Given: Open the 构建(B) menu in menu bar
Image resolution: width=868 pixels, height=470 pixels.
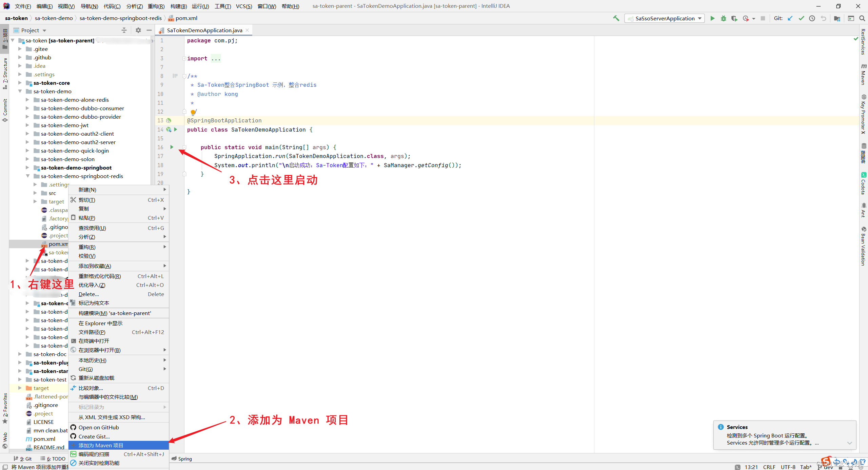Looking at the screenshot, I should pyautogui.click(x=178, y=6).
